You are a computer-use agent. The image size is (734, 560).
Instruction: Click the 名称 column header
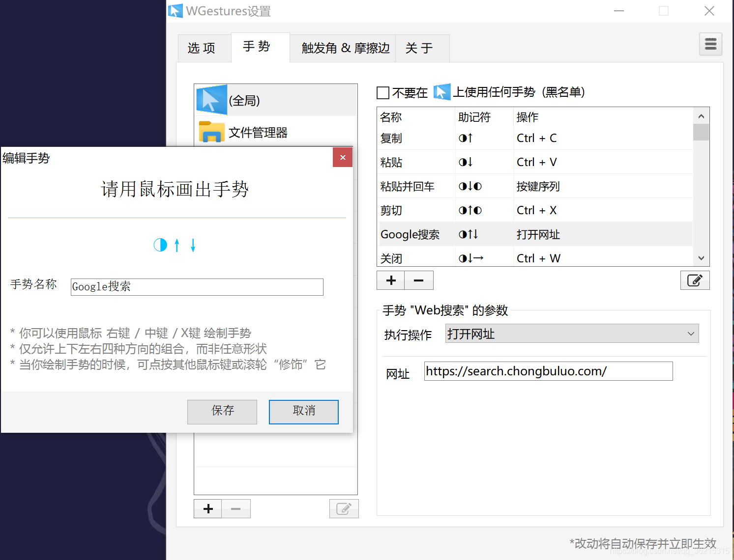[x=416, y=117]
